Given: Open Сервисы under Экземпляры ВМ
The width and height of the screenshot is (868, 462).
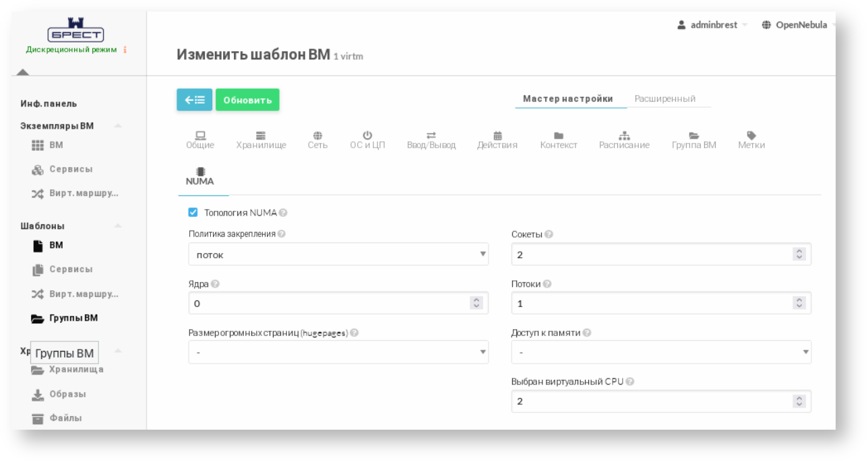Looking at the screenshot, I should (62, 170).
